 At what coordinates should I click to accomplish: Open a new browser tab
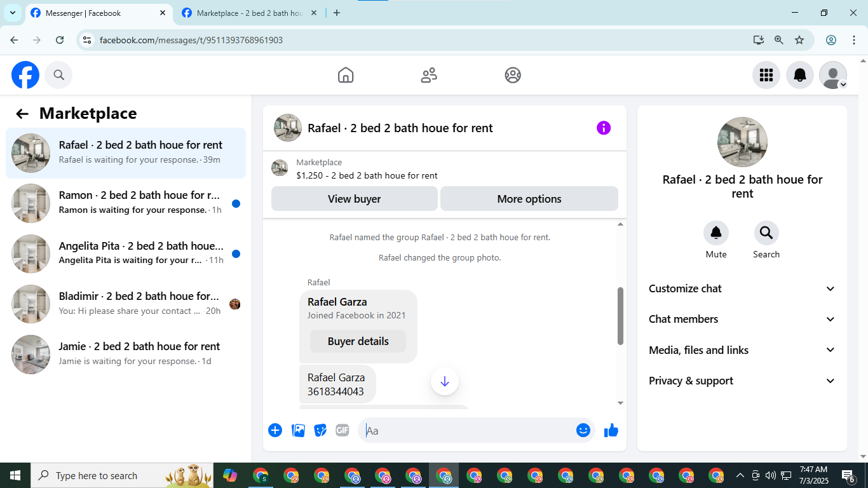337,13
